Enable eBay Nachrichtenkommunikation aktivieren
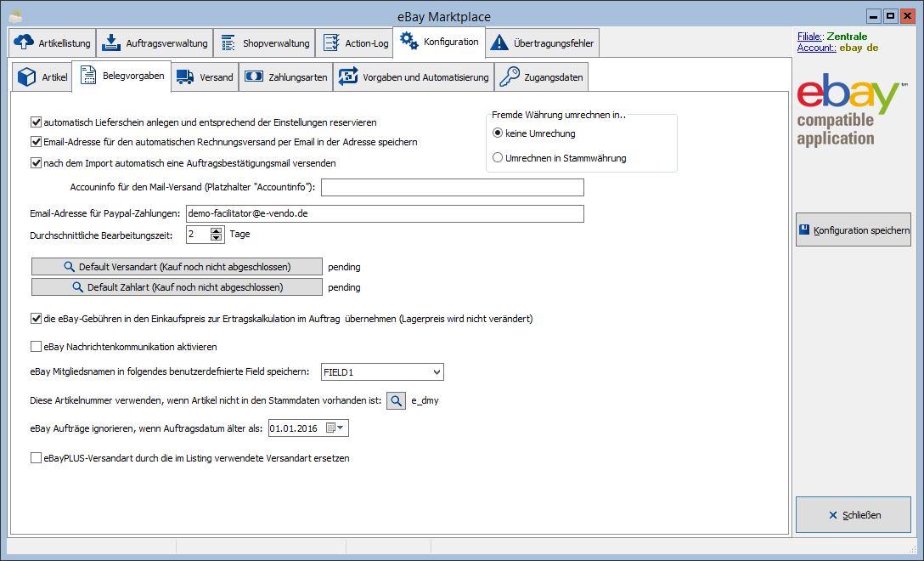 (x=36, y=346)
